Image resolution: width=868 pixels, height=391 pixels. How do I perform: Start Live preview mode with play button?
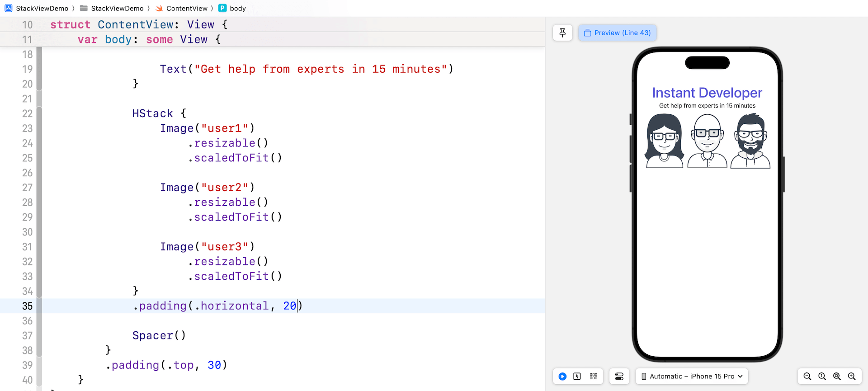coord(562,376)
